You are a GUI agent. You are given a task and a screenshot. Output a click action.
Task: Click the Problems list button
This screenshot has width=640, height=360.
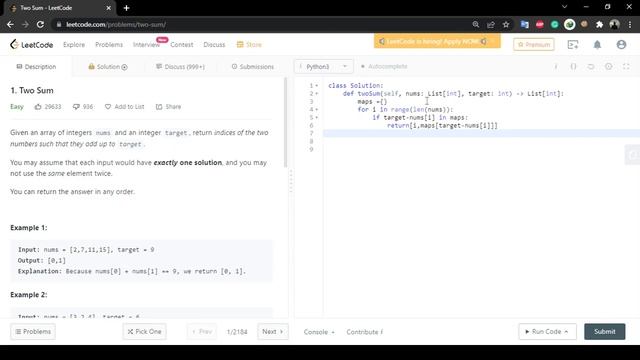[x=33, y=331]
